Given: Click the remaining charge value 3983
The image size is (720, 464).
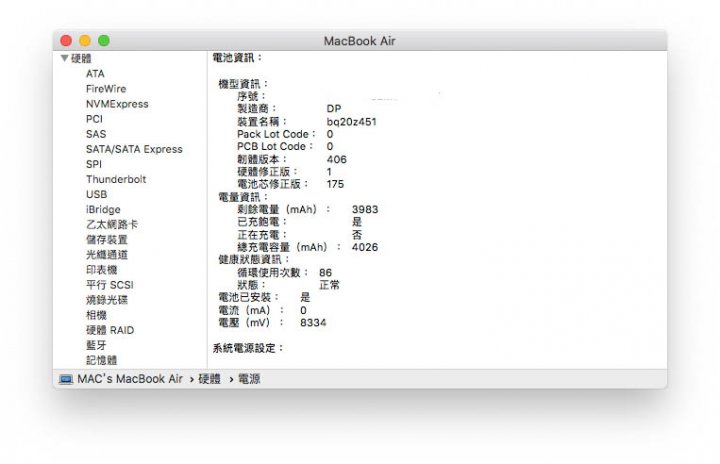Looking at the screenshot, I should 365,209.
